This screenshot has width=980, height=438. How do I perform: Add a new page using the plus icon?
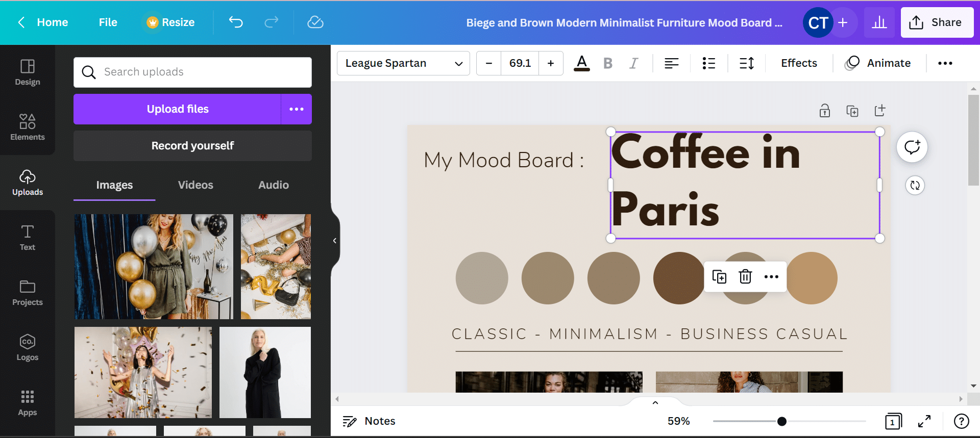(x=880, y=111)
